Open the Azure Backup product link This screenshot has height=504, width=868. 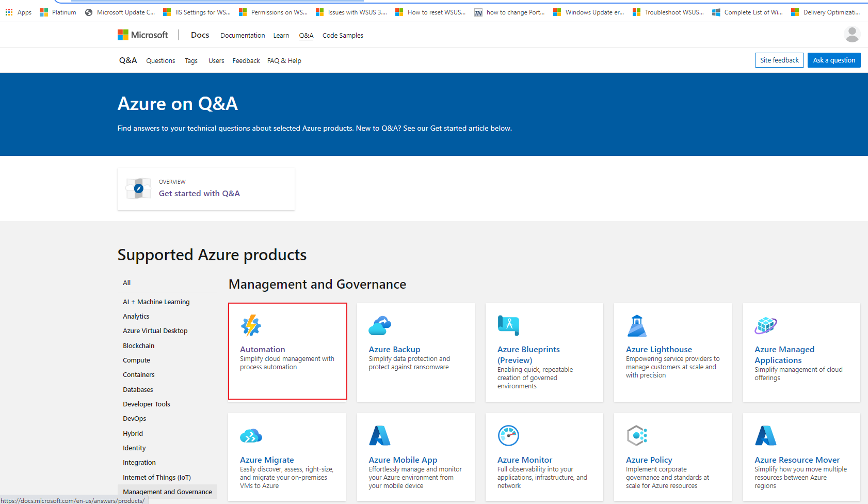tap(394, 350)
